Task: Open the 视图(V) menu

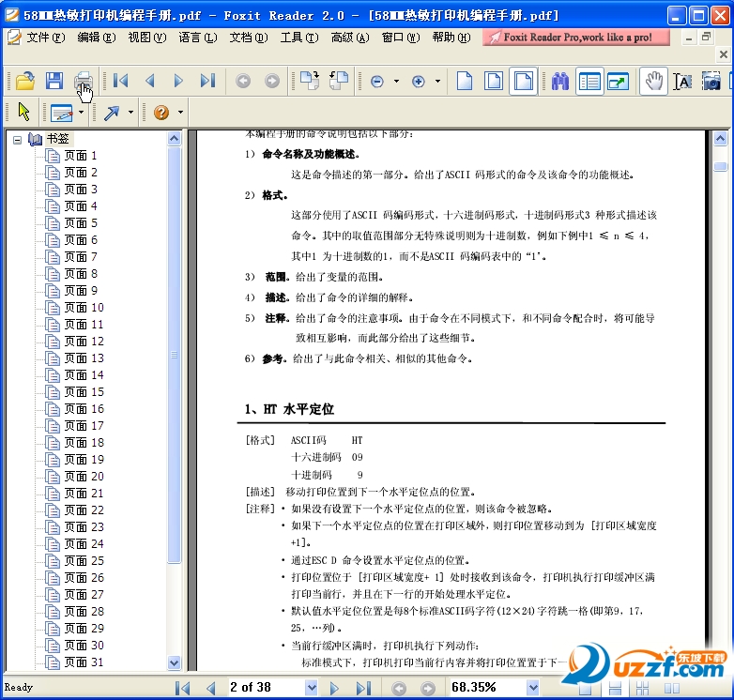Action: pyautogui.click(x=146, y=38)
